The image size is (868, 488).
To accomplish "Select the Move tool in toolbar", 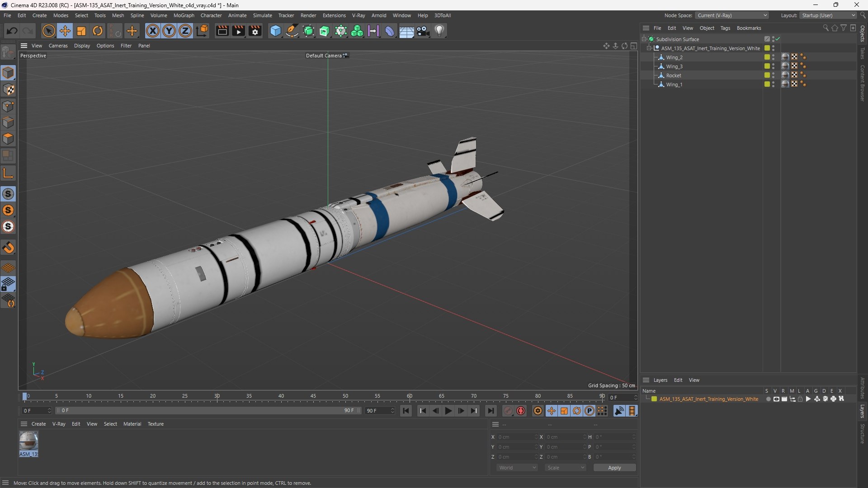I will click(65, 31).
